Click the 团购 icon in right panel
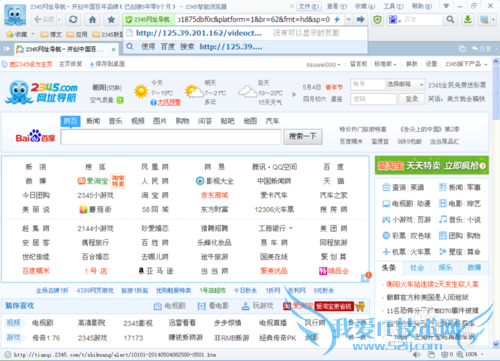This screenshot has height=361, width=500. click(443, 236)
